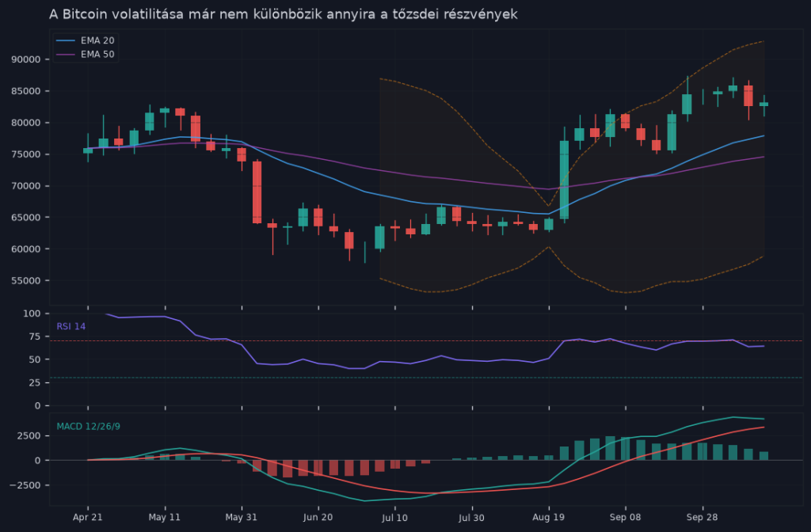Click the 80000 price axis label
The image size is (811, 532).
pyautogui.click(x=26, y=123)
